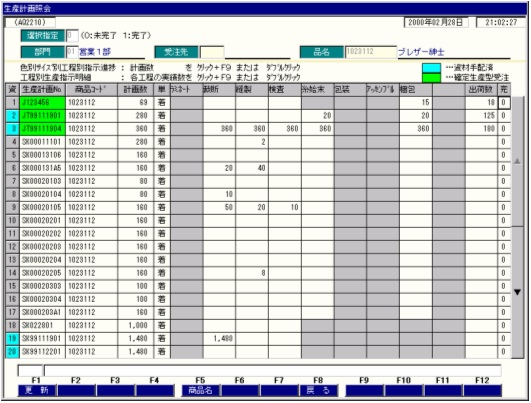The height and width of the screenshot is (403, 531).
Task: Click the scrollbar down arrow
Action: 517,292
